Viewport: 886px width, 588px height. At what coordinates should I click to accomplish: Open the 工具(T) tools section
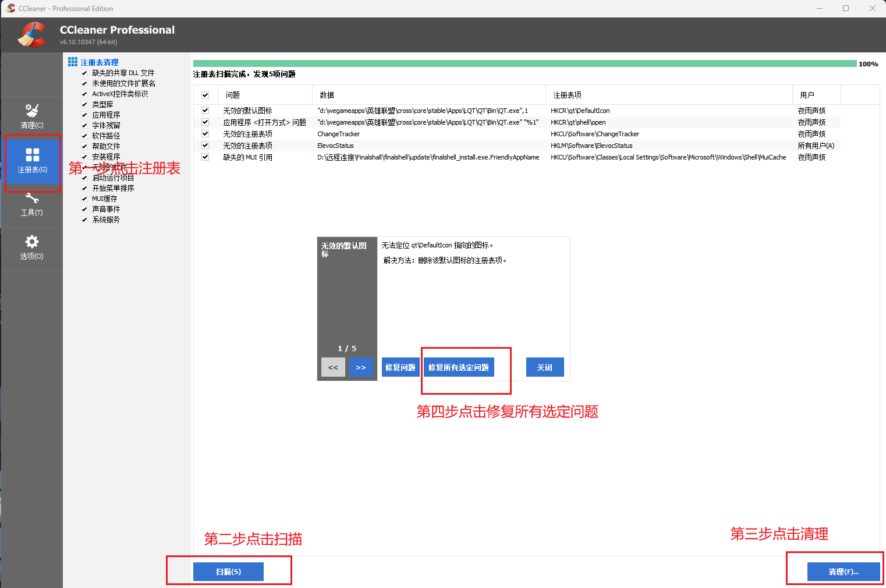(31, 205)
